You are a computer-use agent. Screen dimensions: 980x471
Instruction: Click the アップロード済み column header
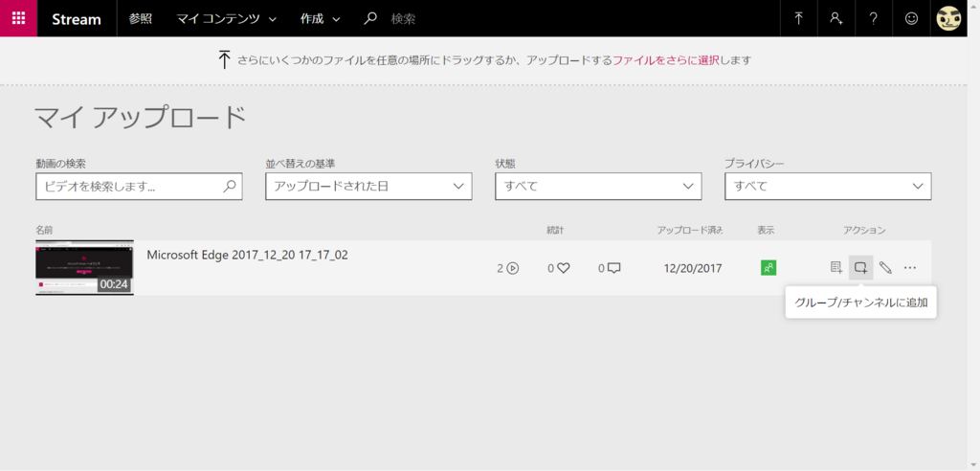click(690, 230)
